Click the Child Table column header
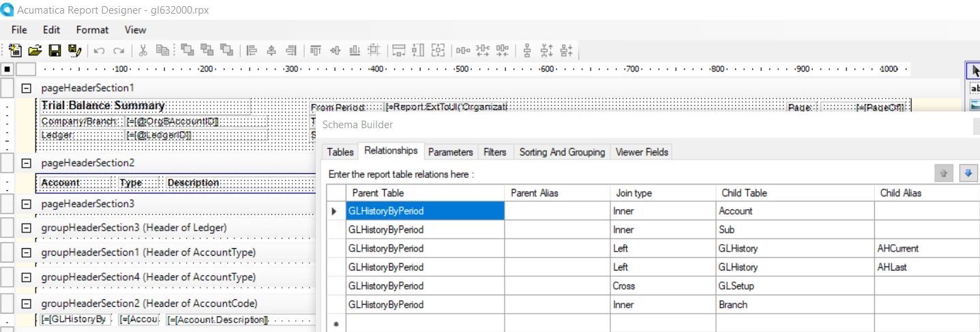This screenshot has width=980, height=332. (795, 193)
